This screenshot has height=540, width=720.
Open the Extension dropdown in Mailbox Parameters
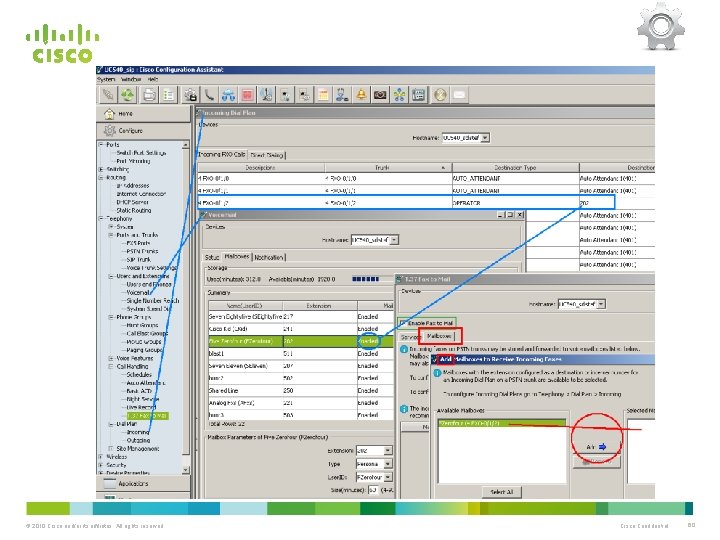click(x=388, y=450)
